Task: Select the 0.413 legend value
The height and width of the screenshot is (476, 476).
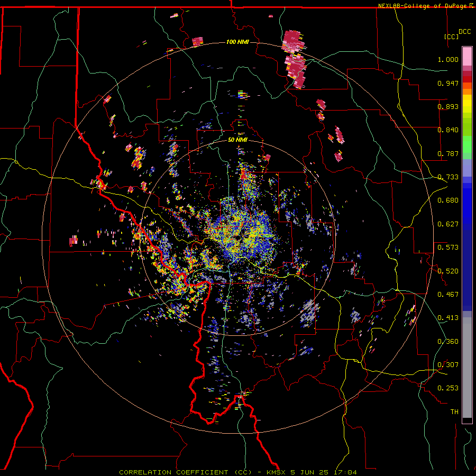Action: tap(448, 318)
